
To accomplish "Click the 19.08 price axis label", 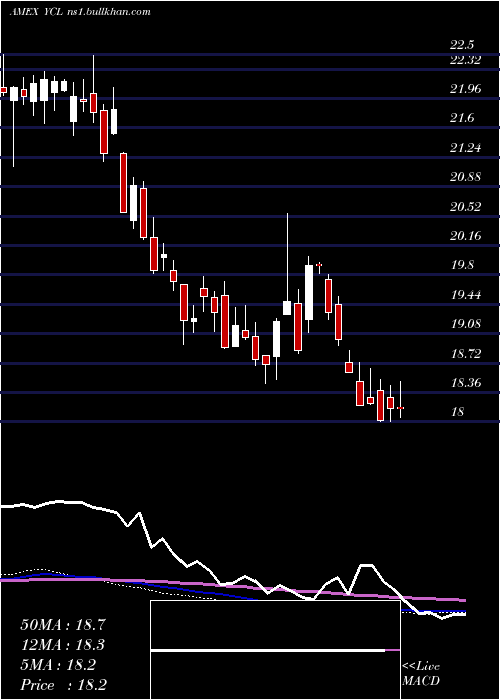I will point(466,325).
